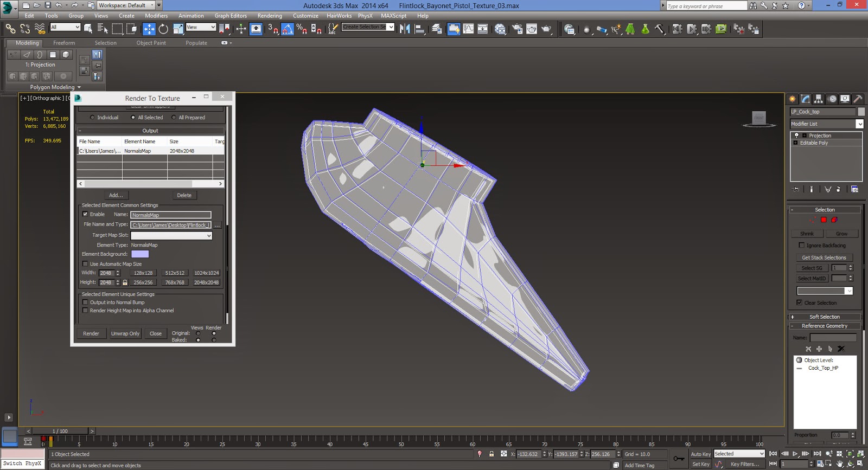This screenshot has width=868, height=470.
Task: Switch to the Freeform ribbon tab
Action: coord(64,43)
